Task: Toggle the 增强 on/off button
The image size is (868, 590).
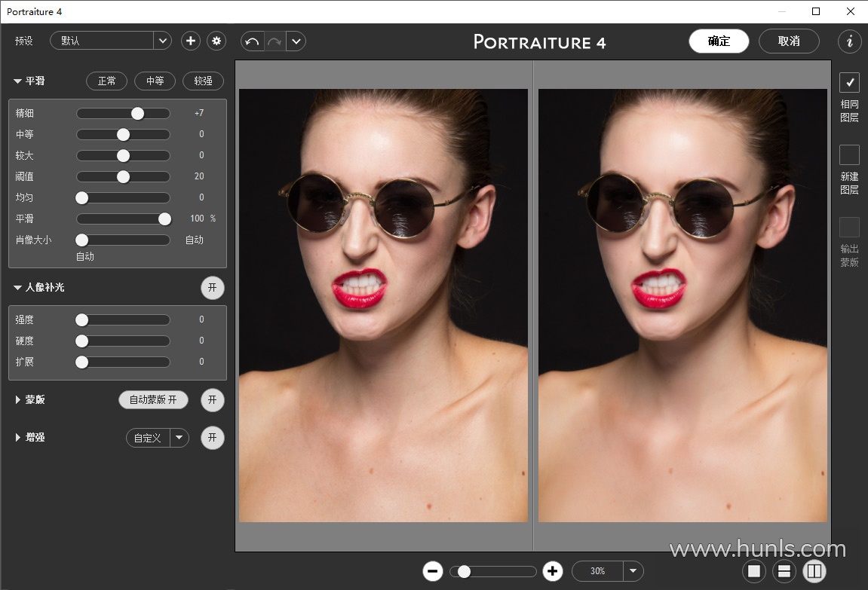Action: pos(212,437)
